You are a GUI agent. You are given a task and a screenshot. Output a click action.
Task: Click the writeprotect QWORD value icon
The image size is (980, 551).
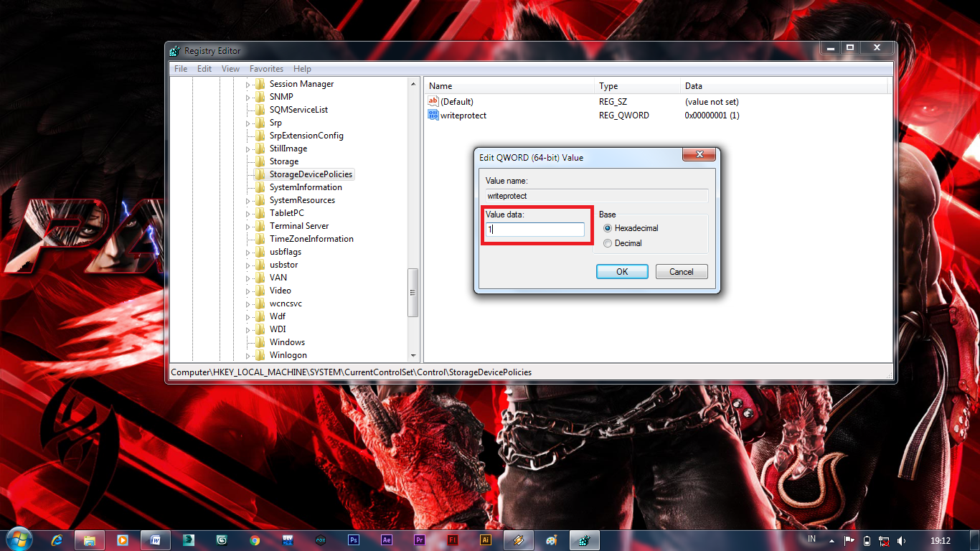pyautogui.click(x=433, y=115)
